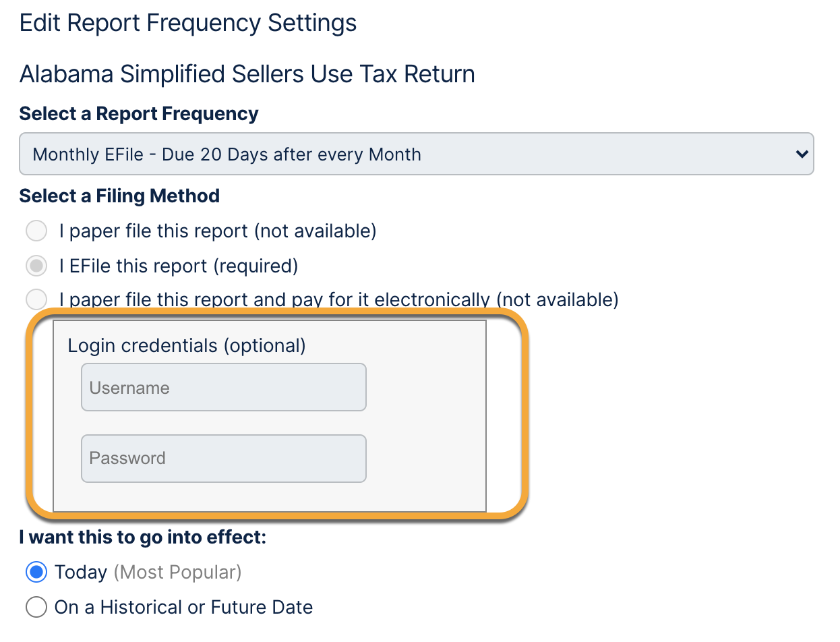This screenshot has height=642, width=840.
Task: Click Alabama Simplified Sellers Use Tax Return heading
Action: (247, 74)
